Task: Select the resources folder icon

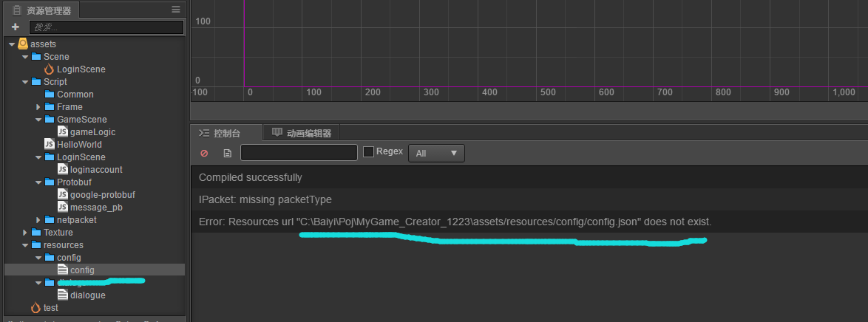Action: point(36,245)
